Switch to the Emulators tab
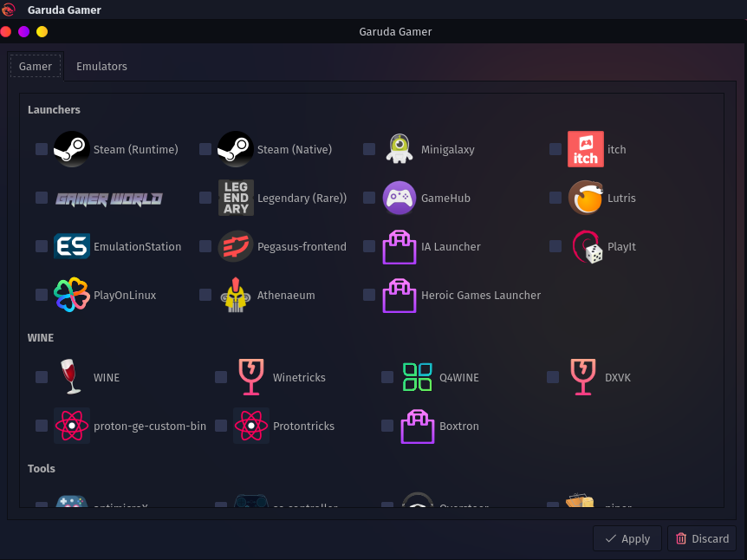Screen dimensions: 747x560 tap(101, 66)
